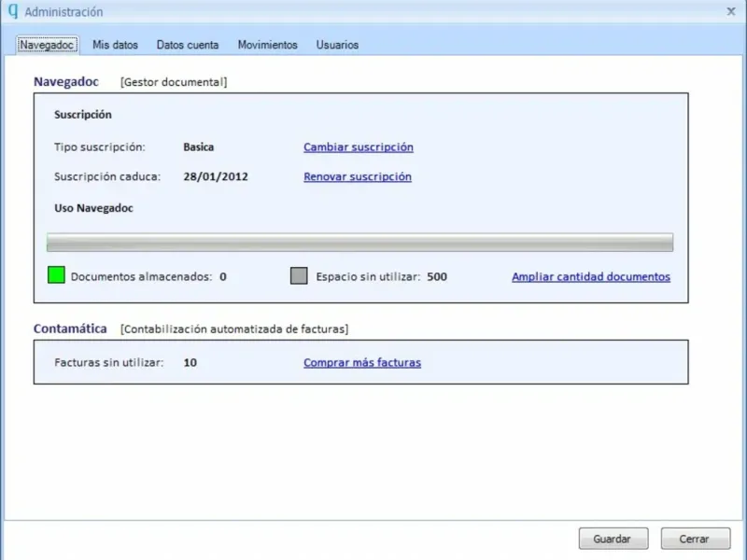Click the green Documentos almacenados swatch
The height and width of the screenshot is (560, 747).
tap(56, 275)
